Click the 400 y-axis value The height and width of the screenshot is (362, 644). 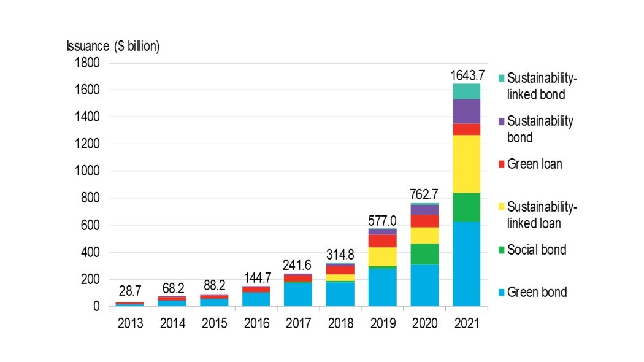click(x=90, y=252)
